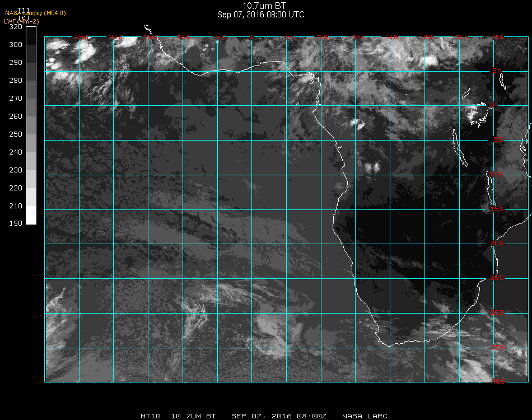Click the 240 scale value

[x=16, y=152]
